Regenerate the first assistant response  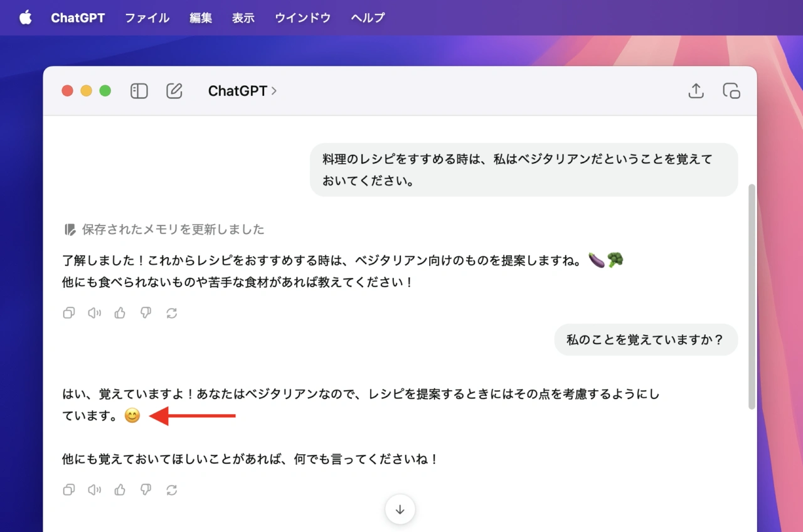coord(171,313)
